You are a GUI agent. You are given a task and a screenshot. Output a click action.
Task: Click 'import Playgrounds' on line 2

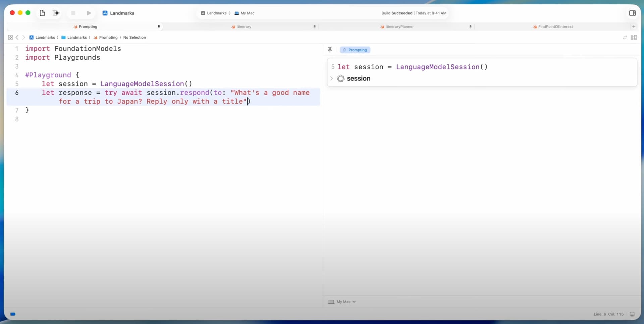[63, 57]
